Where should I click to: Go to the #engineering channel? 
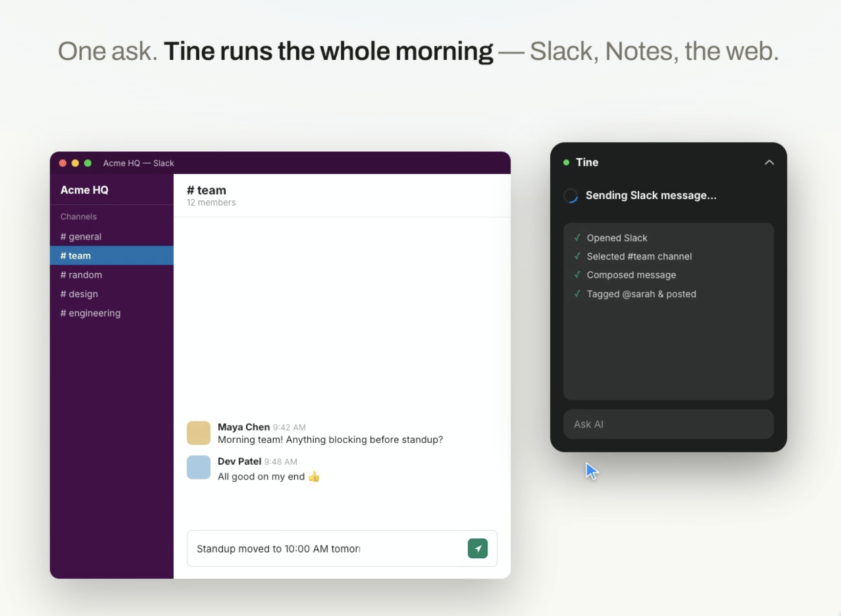point(112,313)
